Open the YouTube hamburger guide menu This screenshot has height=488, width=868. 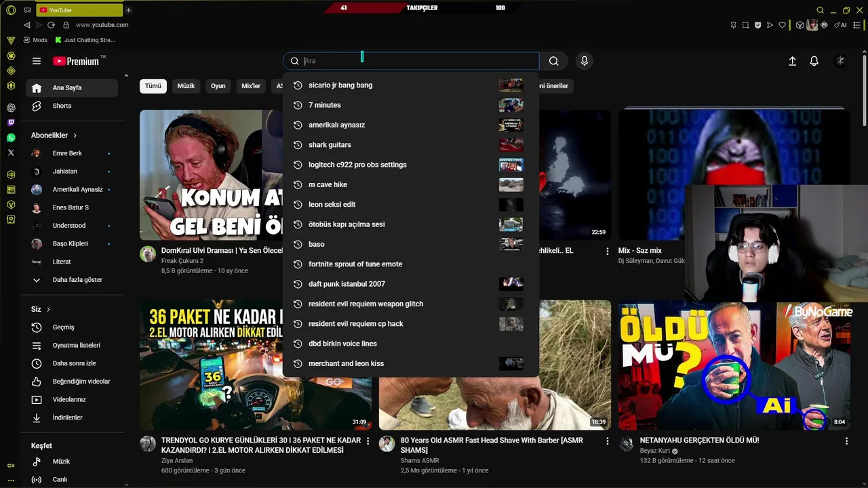tap(37, 61)
